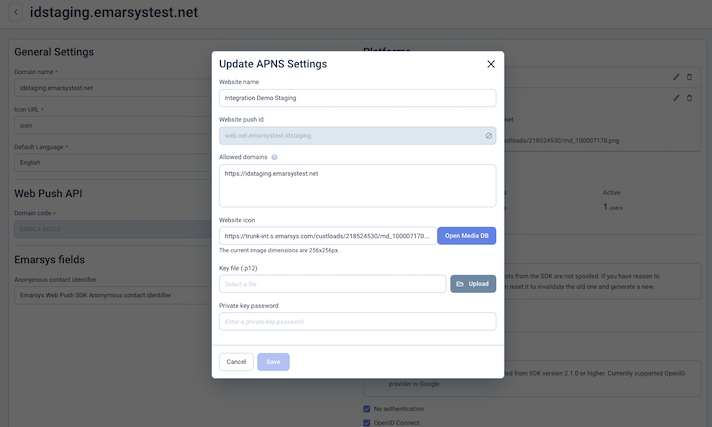Image resolution: width=712 pixels, height=427 pixels.
Task: Click the back arrow beside the domain title
Action: (16, 12)
